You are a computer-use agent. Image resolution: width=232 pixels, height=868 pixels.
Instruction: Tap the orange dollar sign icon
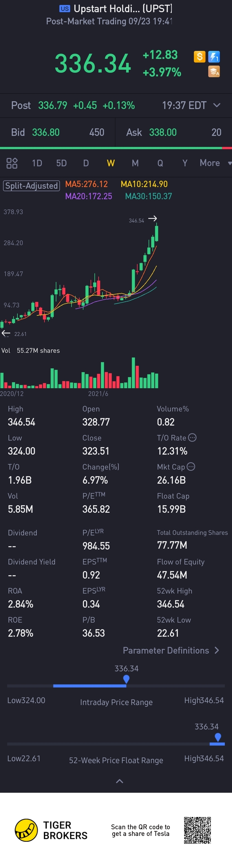click(199, 57)
